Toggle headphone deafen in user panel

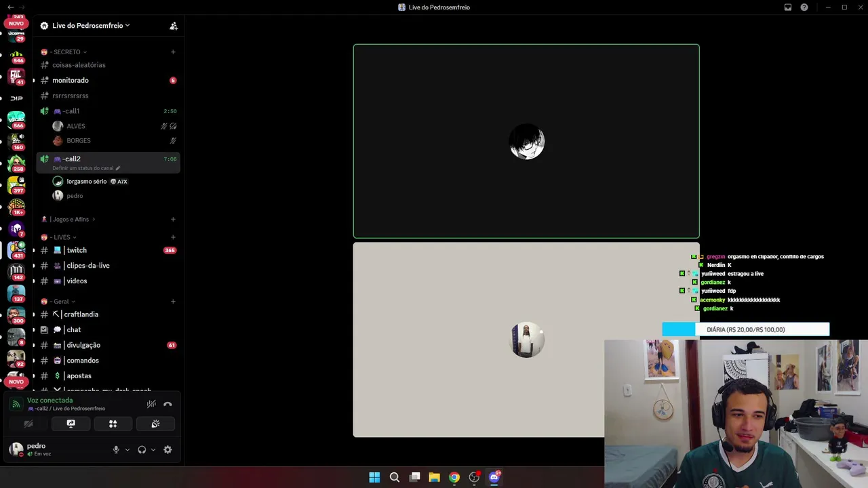click(x=142, y=449)
